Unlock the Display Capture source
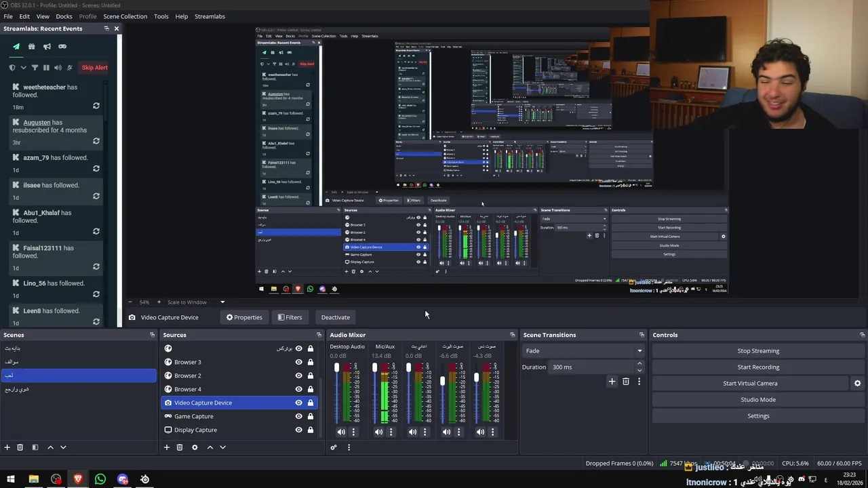 coord(311,430)
